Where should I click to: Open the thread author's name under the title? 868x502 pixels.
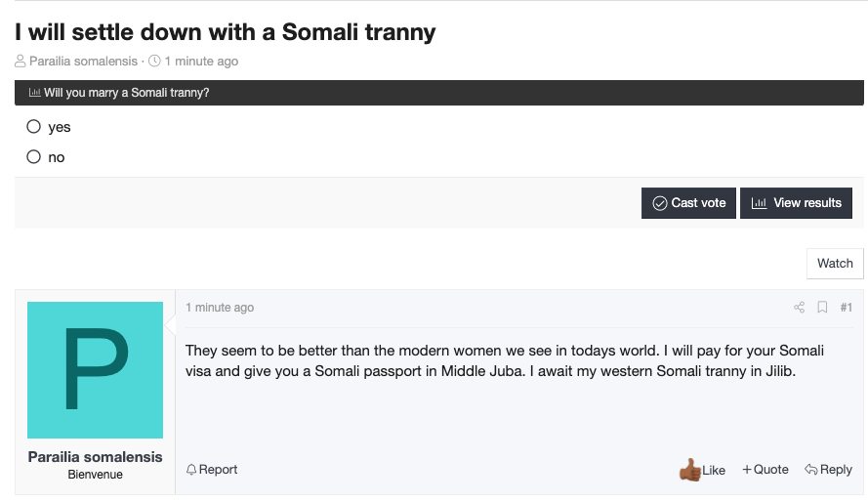click(x=84, y=62)
